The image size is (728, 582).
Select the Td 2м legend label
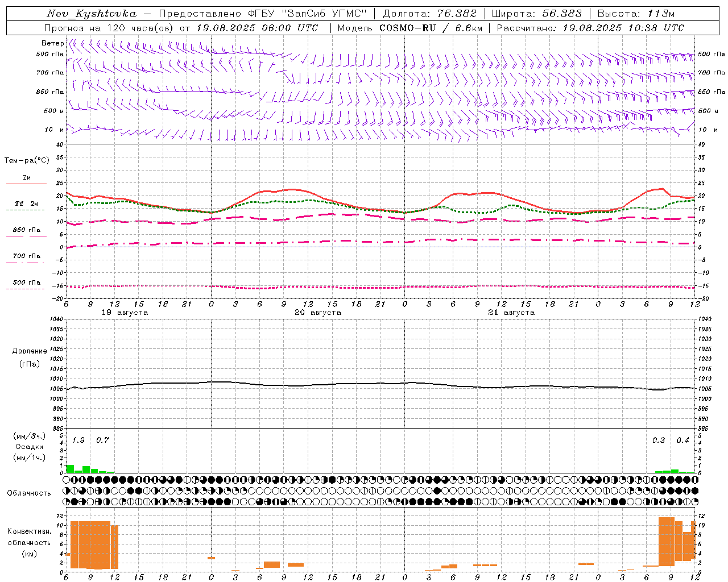pyautogui.click(x=27, y=203)
